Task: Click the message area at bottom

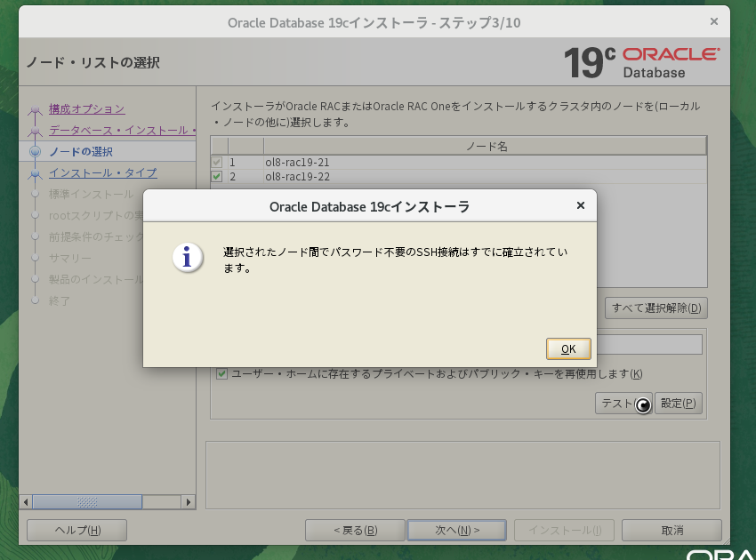Action: [x=462, y=475]
